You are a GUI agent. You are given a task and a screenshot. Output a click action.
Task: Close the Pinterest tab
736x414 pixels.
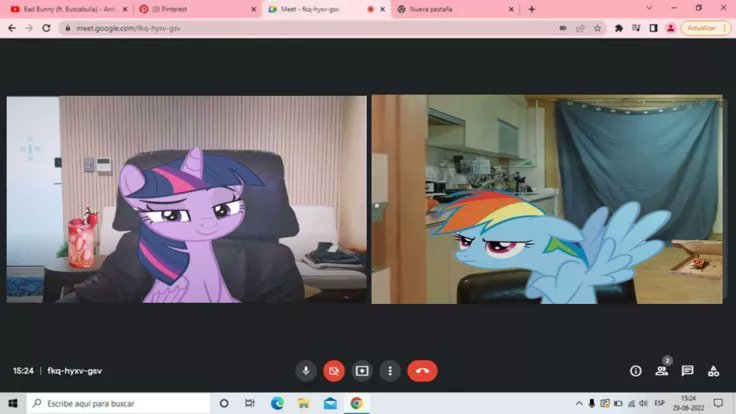(253, 9)
